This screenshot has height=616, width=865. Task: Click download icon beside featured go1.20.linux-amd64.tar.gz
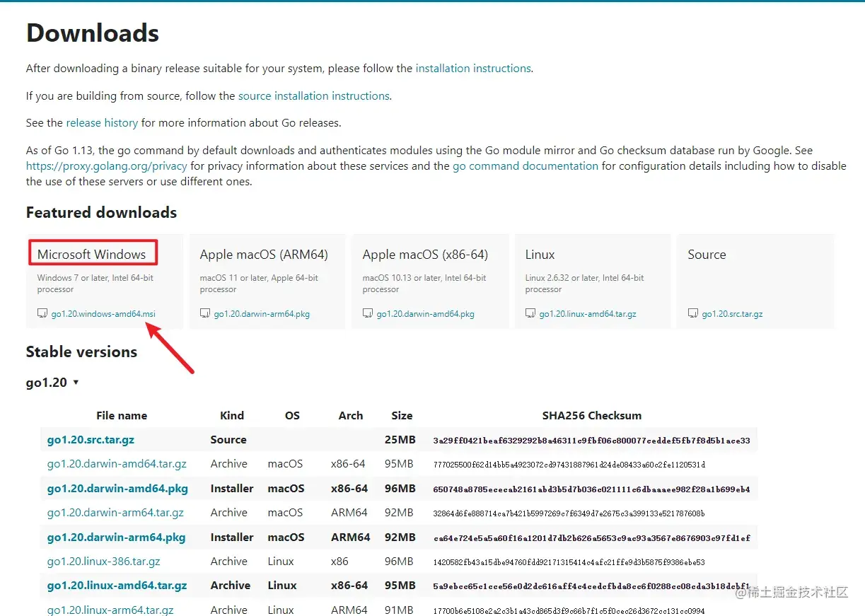pos(530,313)
